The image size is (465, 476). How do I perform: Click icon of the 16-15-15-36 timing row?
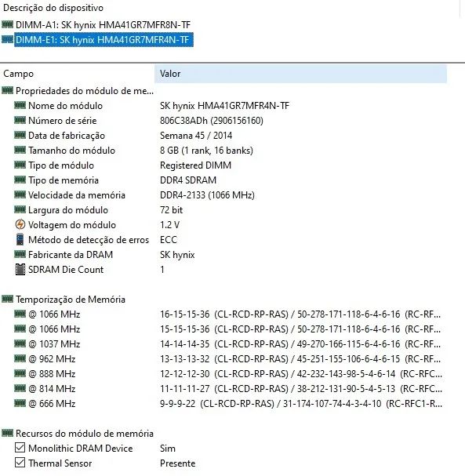[20, 314]
